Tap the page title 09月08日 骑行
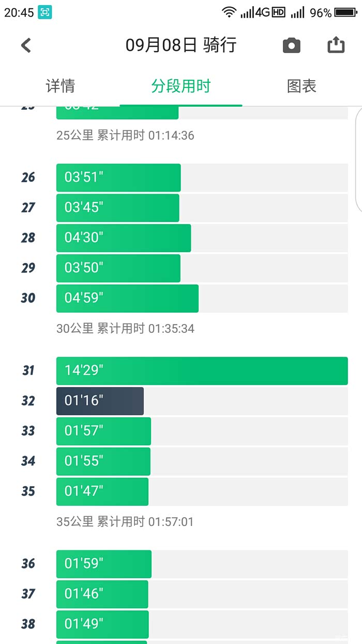 pyautogui.click(x=181, y=45)
